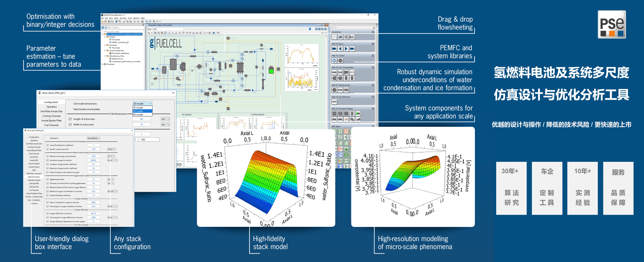Click the navigate forward arrow icon
Viewport: 644px width, 262px height.
point(150,22)
